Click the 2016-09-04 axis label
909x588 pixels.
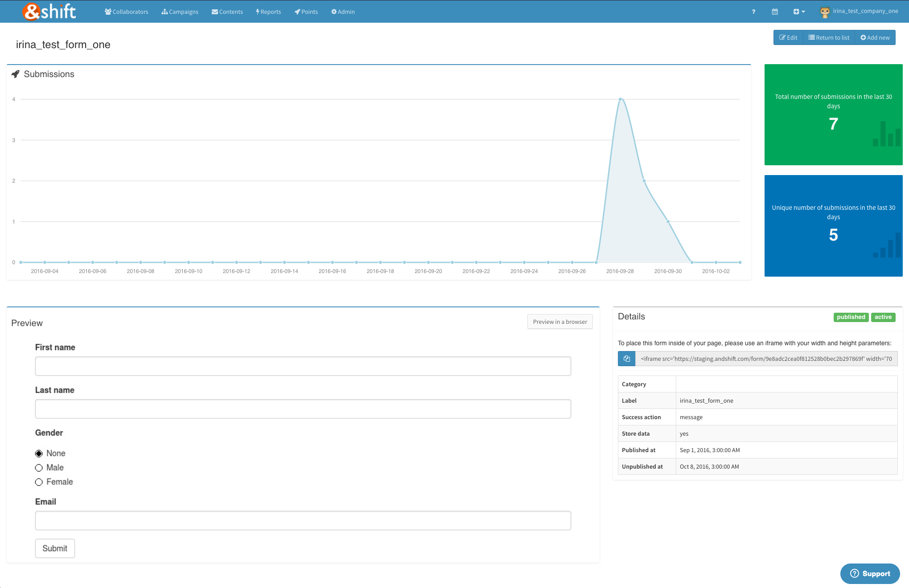tap(45, 271)
